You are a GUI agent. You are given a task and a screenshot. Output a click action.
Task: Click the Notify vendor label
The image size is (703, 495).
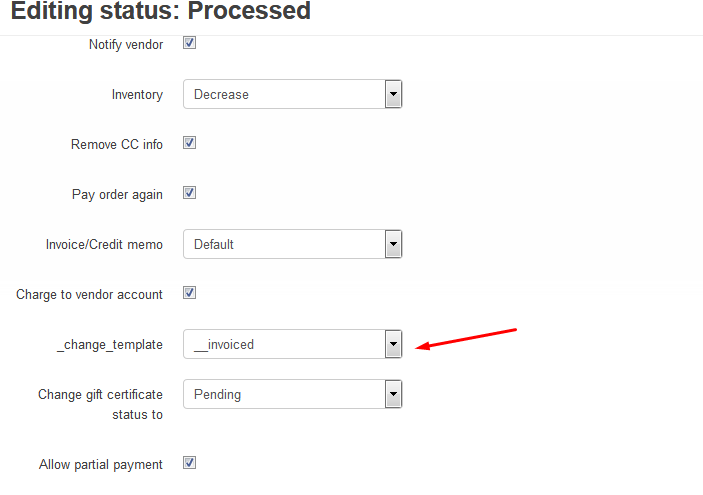126,45
